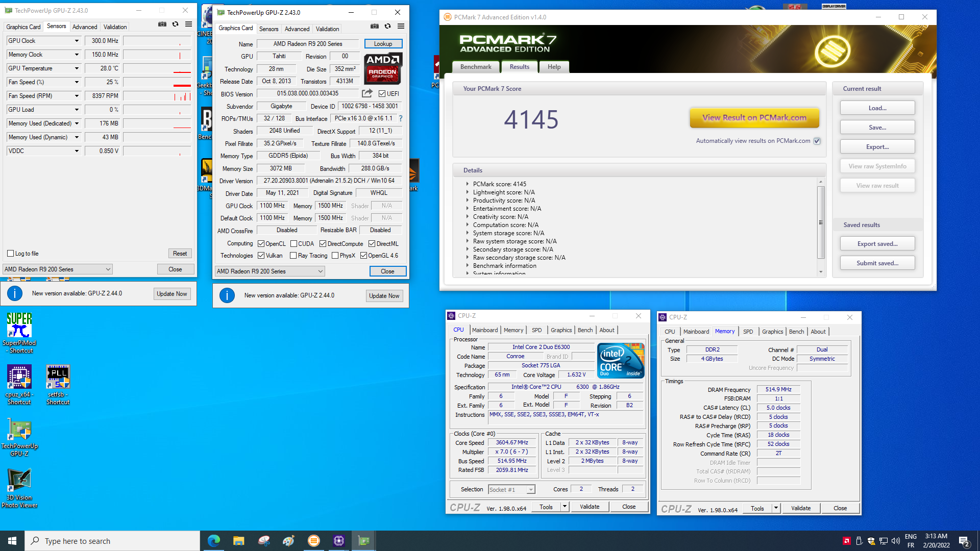This screenshot has height=551, width=980.
Task: Click refresh icon in GPU-Z Graphics Card window
Action: coord(387,26)
